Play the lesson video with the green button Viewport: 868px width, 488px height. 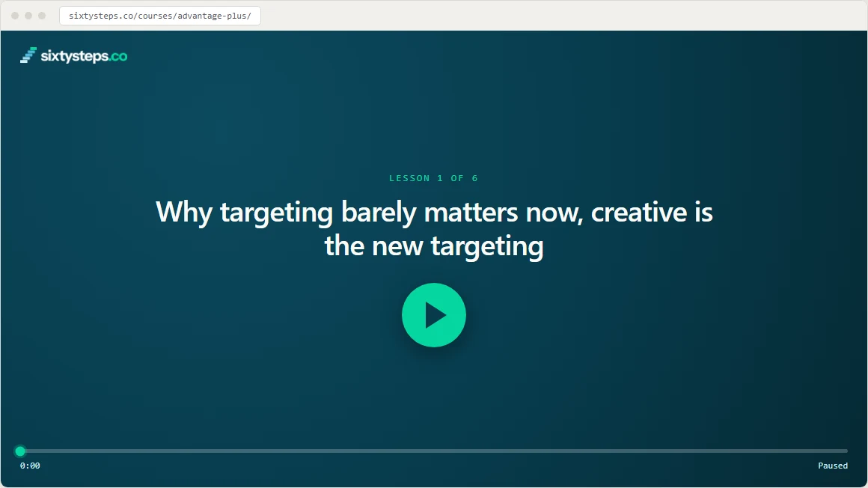[x=433, y=315]
